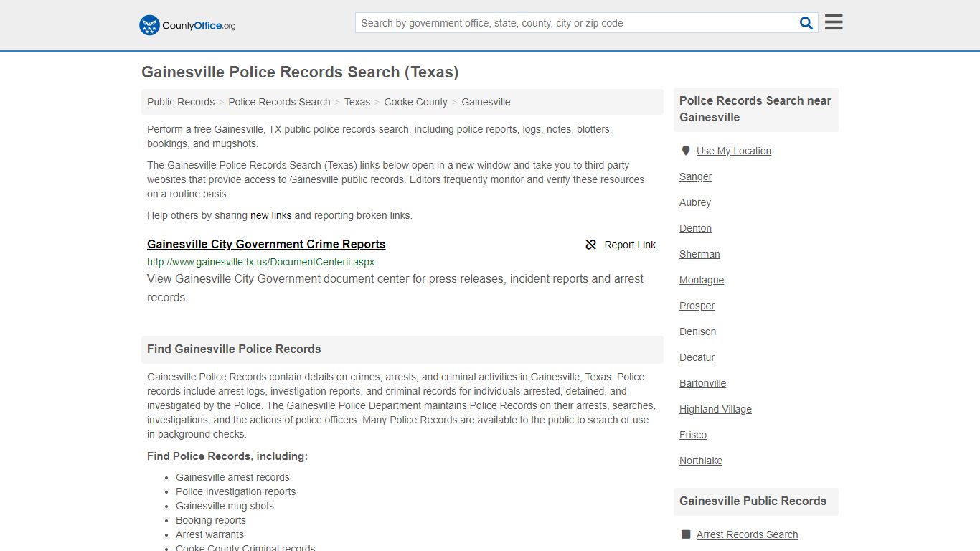980x551 pixels.
Task: Click the 'Gainesville mug shots' list item
Action: click(x=225, y=506)
